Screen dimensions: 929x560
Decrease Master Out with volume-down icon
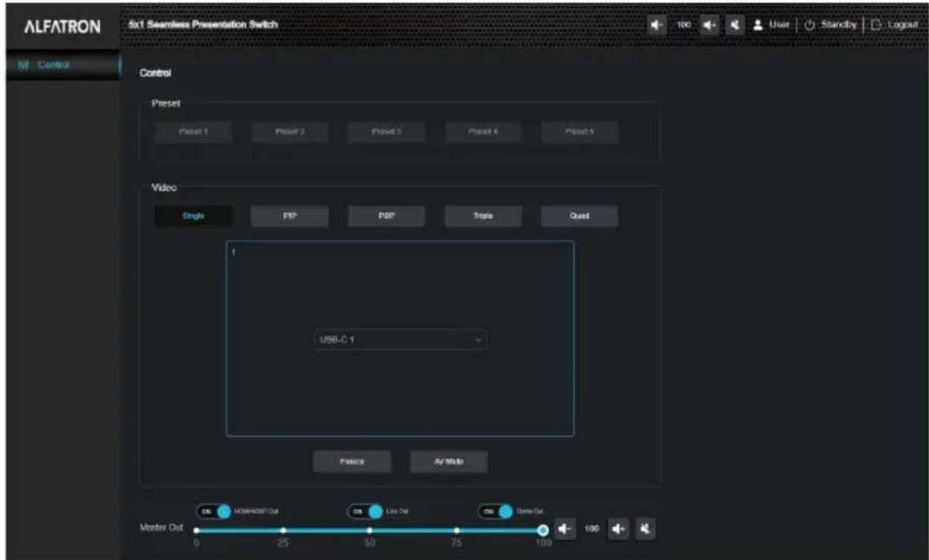point(565,529)
